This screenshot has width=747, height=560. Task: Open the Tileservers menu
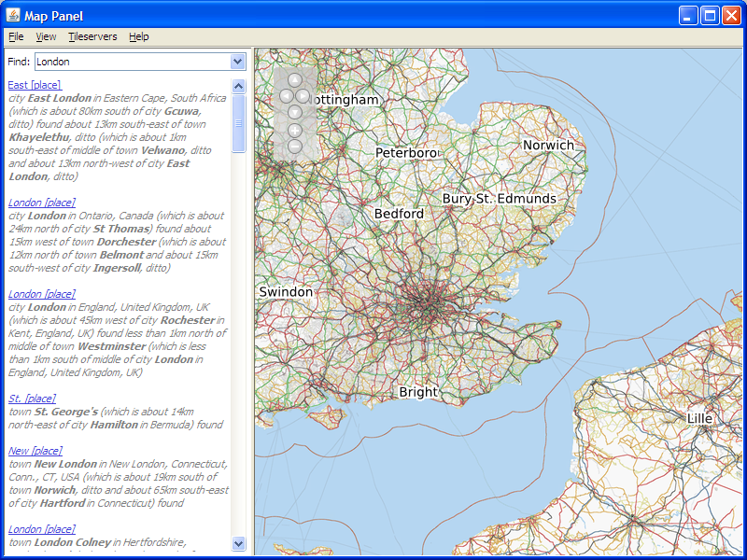tap(92, 36)
